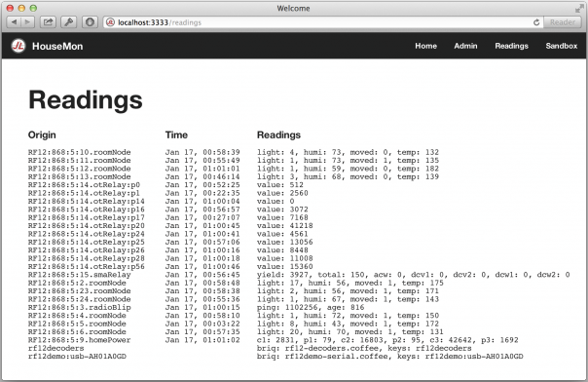
Task: Select origin RF12:868:5:14.otRelay:p28
Action: [87, 258]
